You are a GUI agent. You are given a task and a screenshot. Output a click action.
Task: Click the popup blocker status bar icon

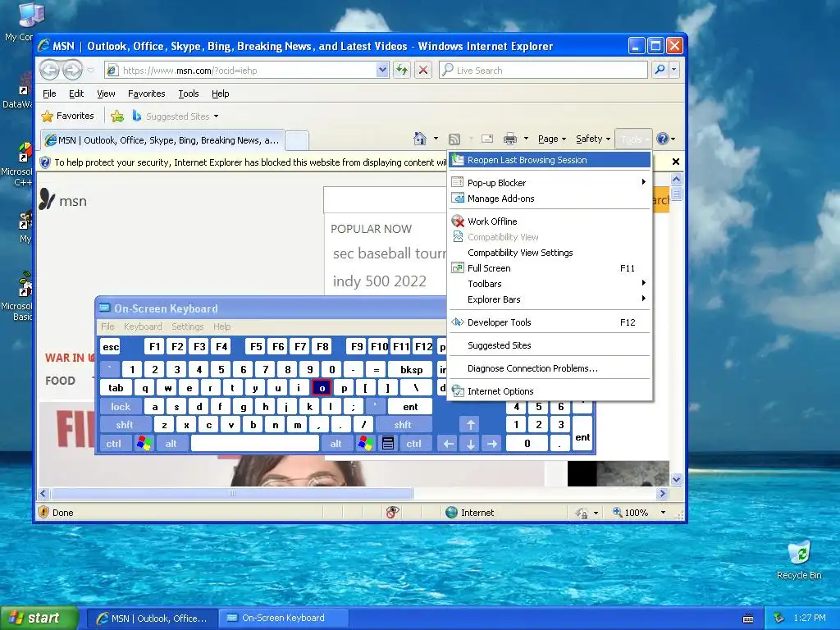tap(393, 513)
